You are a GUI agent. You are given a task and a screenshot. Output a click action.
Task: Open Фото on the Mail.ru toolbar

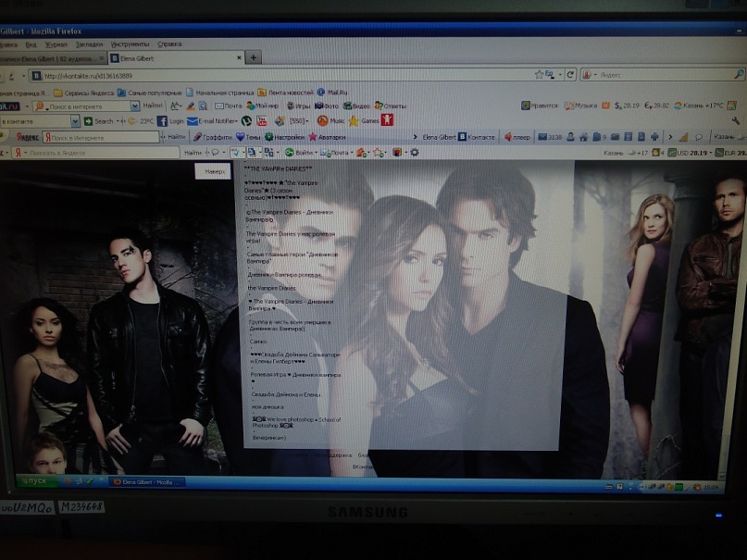tap(327, 106)
